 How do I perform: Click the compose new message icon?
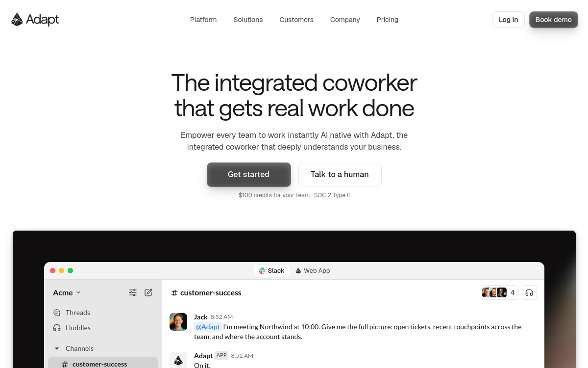(x=148, y=292)
